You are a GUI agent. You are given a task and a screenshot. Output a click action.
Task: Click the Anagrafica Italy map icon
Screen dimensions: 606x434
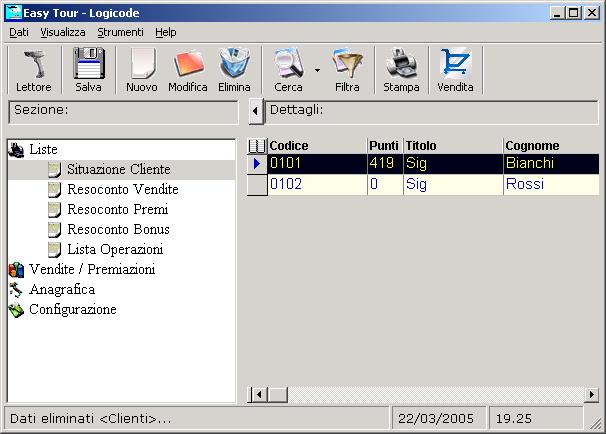coord(16,290)
